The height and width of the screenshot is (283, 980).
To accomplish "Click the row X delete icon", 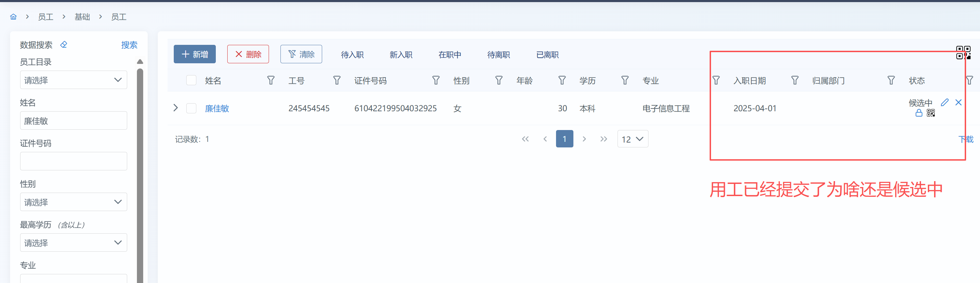I will [958, 102].
